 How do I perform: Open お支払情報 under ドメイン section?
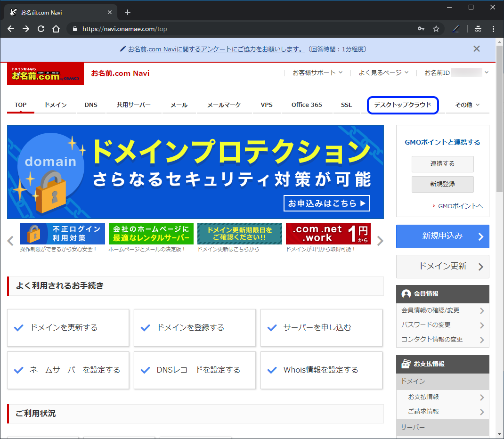coord(443,397)
